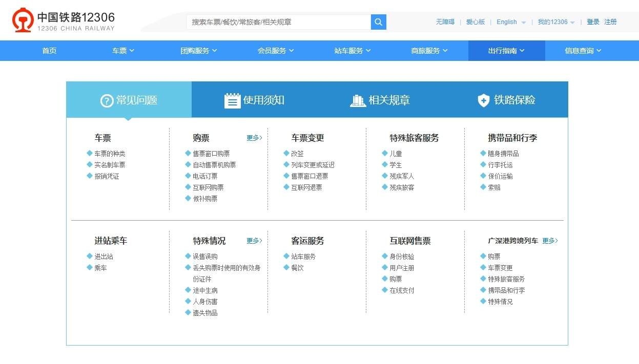Click the shield icon for 铁路保险
The image size is (639, 364).
pyautogui.click(x=483, y=101)
